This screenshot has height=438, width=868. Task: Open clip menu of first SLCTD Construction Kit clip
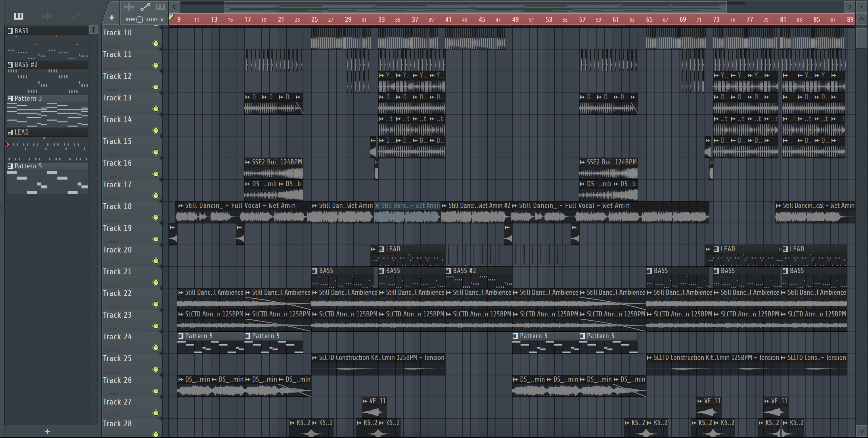pyautogui.click(x=315, y=357)
